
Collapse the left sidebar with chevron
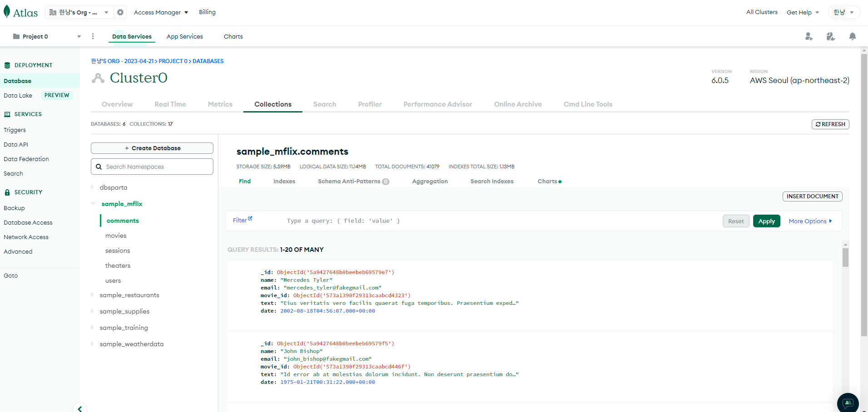[80, 408]
